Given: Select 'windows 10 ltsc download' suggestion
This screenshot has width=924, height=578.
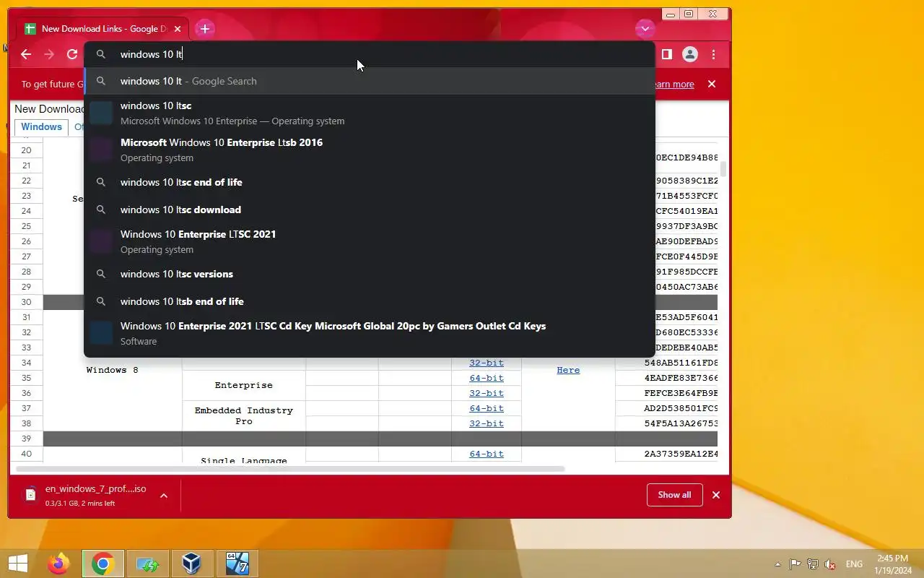Looking at the screenshot, I should coord(370,210).
